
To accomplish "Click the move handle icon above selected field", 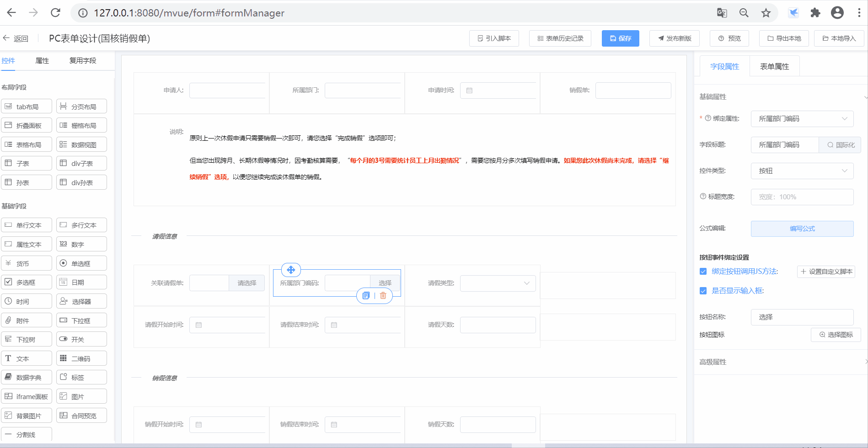I will pyautogui.click(x=291, y=270).
